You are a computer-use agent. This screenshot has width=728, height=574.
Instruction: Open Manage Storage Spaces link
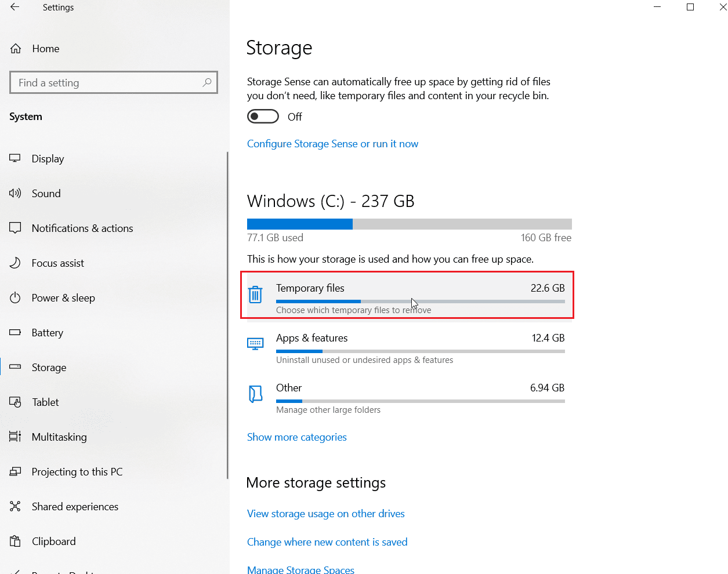click(300, 569)
